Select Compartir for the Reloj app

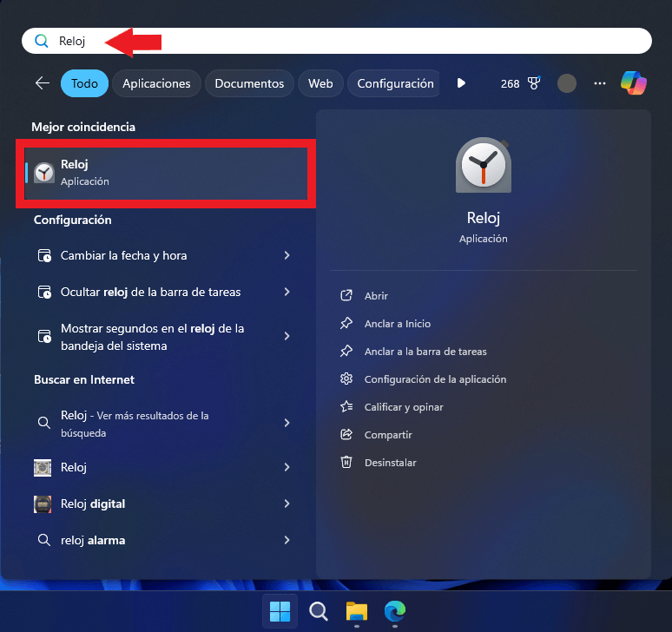[388, 435]
